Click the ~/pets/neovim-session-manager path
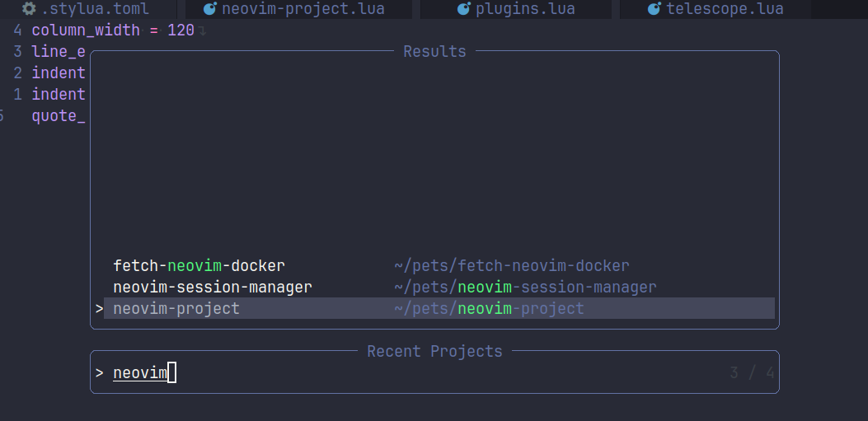 (x=525, y=288)
